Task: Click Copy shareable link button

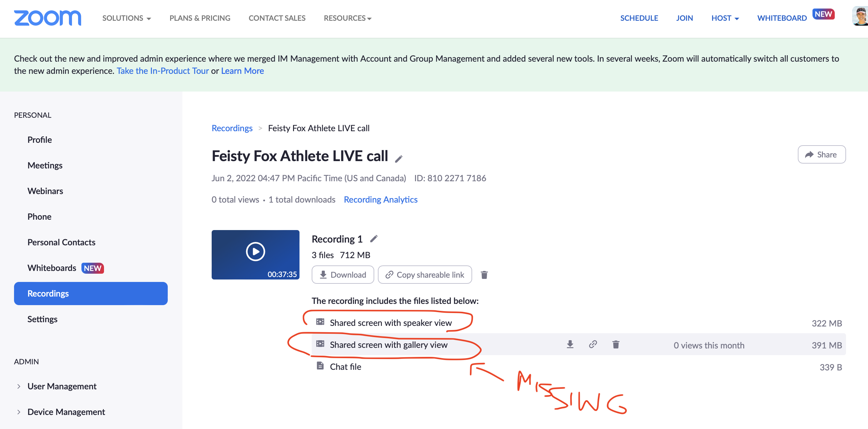Action: (x=425, y=275)
